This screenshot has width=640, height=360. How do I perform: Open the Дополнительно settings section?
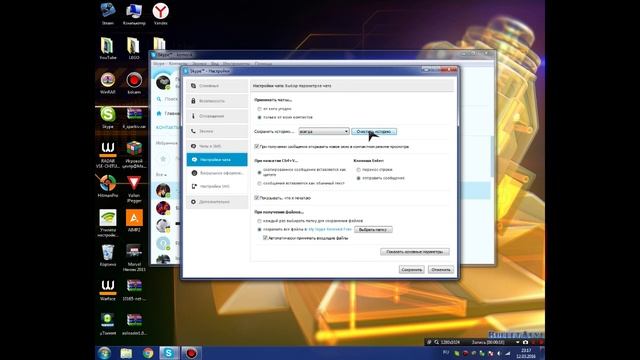click(217, 202)
